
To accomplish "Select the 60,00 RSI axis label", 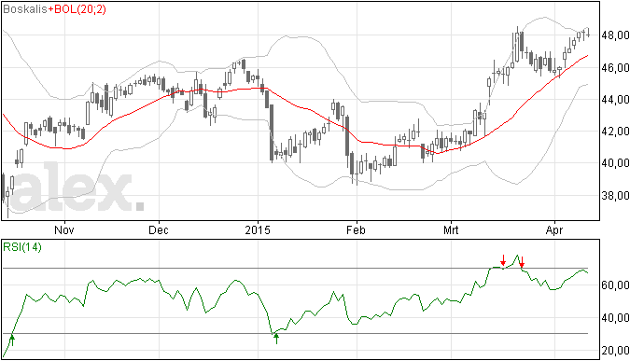I will (x=615, y=285).
